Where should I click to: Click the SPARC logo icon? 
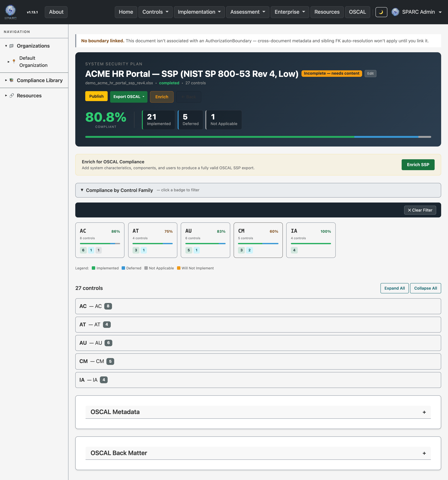[10, 12]
